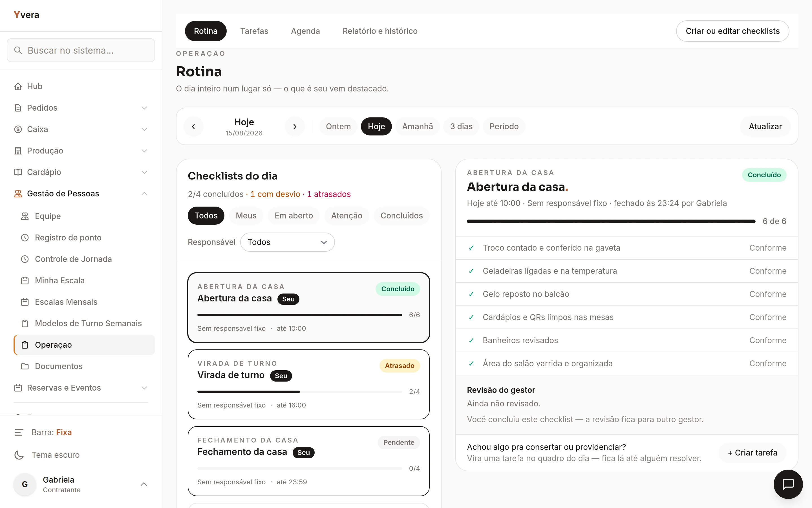Click the Banheiros revisados checklist item
The width and height of the screenshot is (812, 508).
[x=626, y=340]
